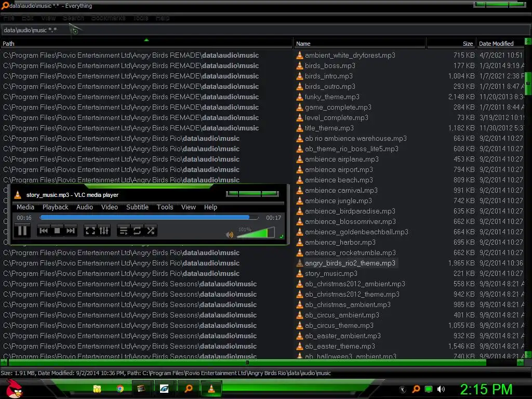Click the 2,148 KB size cell
Image resolution: width=532 pixels, height=399 pixels.
pyautogui.click(x=461, y=97)
